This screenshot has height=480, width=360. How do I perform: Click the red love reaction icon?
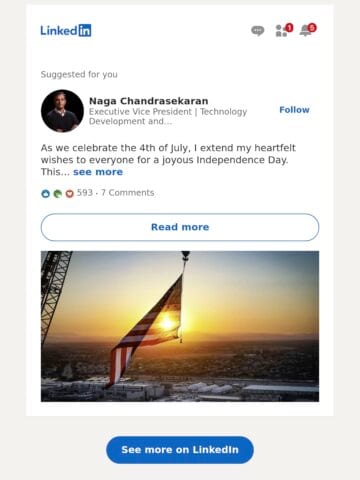[x=69, y=193]
